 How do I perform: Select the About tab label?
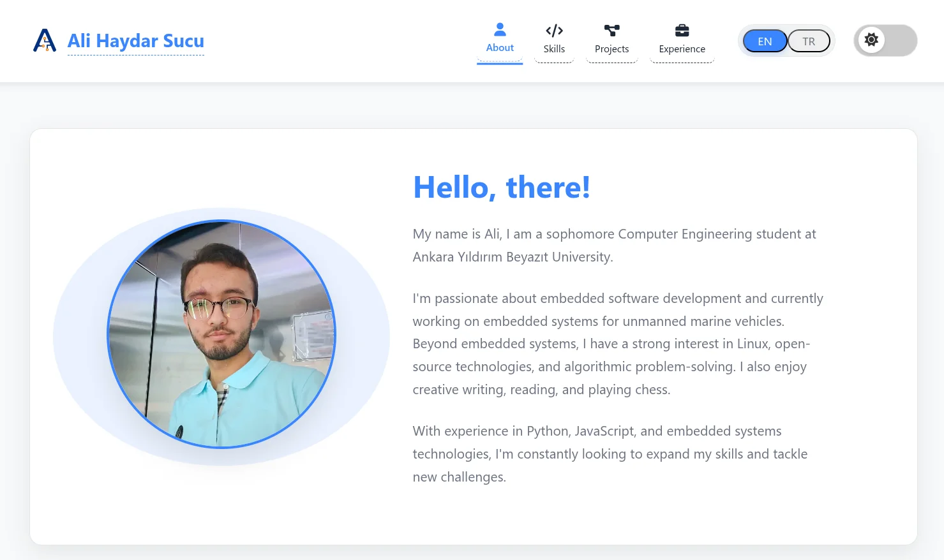(500, 48)
